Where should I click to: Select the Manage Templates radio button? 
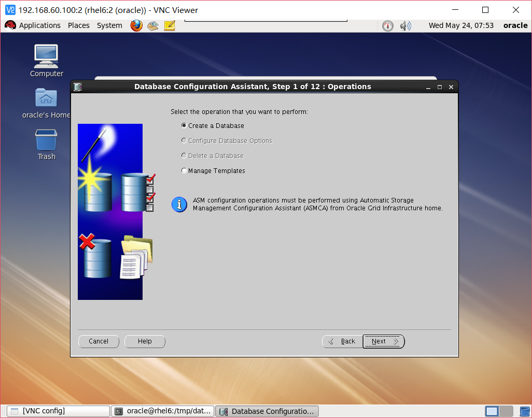pos(184,170)
